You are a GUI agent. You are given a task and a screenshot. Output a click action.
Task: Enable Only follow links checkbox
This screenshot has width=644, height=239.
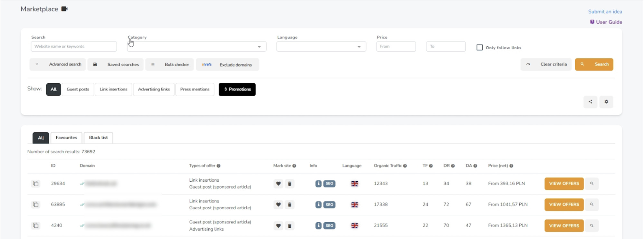(479, 48)
